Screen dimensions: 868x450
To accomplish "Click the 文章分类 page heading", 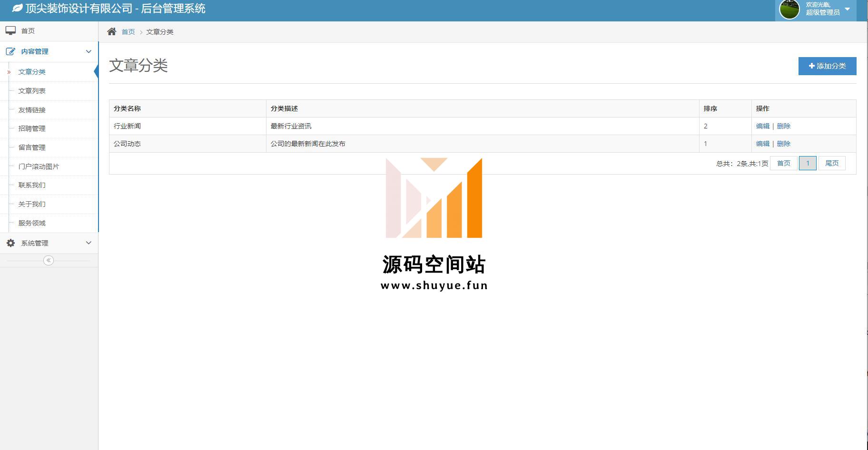I will tap(138, 66).
